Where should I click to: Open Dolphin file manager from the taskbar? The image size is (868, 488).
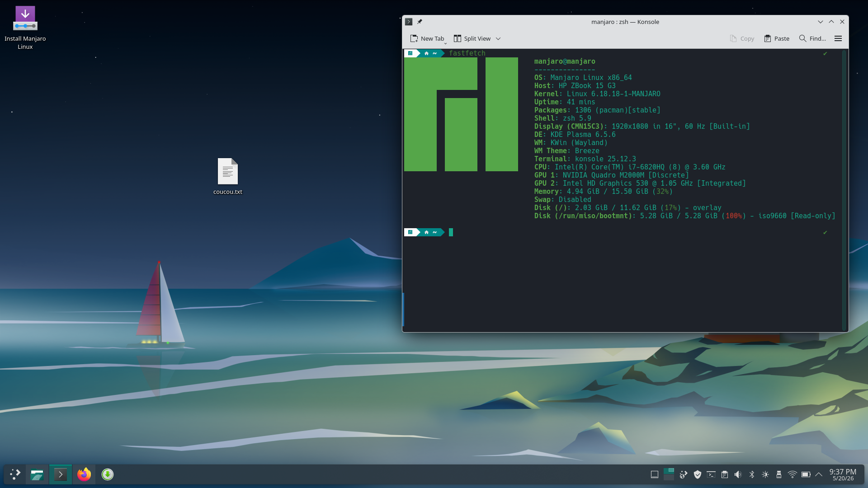pyautogui.click(x=37, y=474)
